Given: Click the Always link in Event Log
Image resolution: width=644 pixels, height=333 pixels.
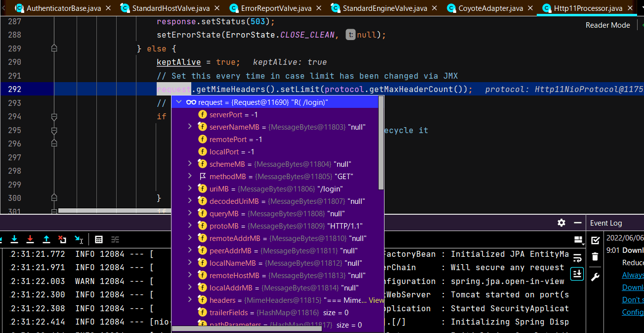Looking at the screenshot, I should [x=633, y=275].
